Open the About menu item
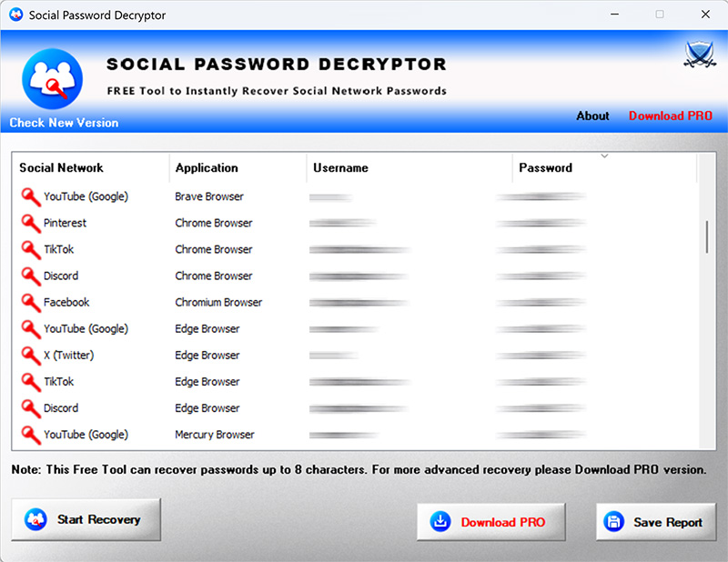The height and width of the screenshot is (562, 728). coord(592,115)
